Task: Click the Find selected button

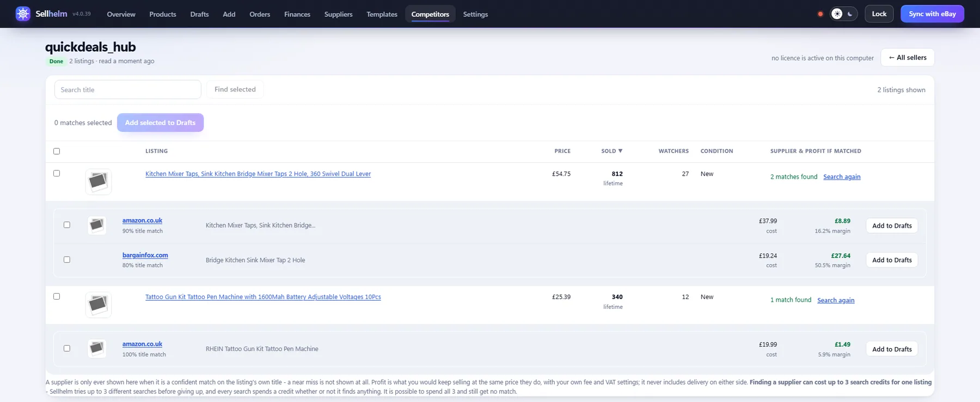Action: click(235, 89)
